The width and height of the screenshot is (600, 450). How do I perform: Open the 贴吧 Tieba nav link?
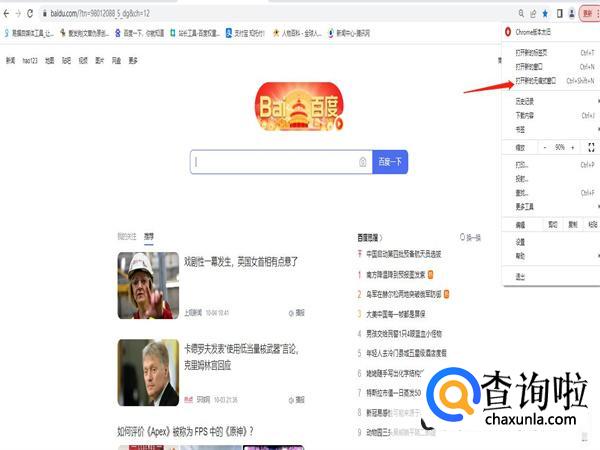point(66,60)
